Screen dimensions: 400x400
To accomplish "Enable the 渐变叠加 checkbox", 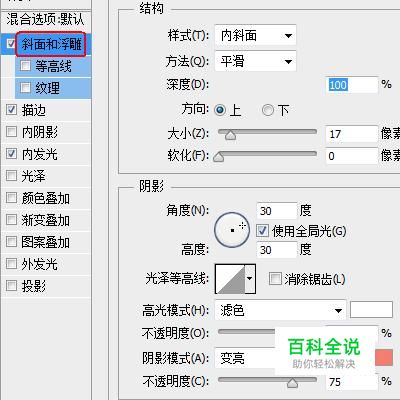I will (x=11, y=220).
